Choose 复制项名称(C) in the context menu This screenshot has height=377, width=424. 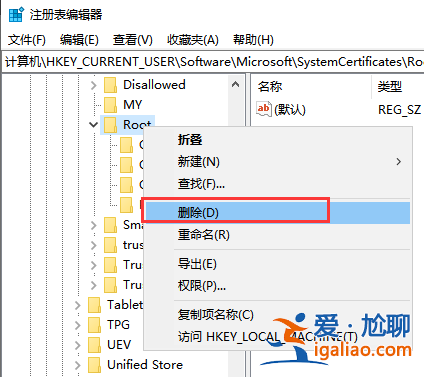277,315
